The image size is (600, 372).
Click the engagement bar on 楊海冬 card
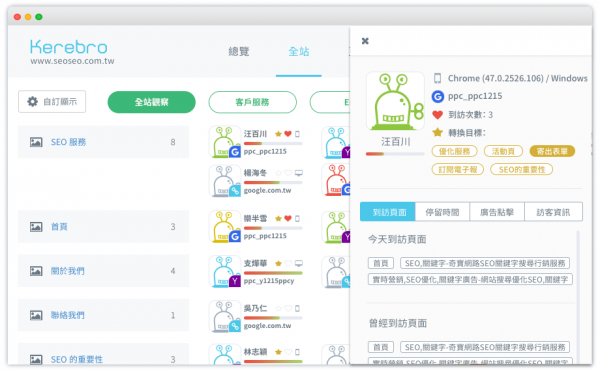click(273, 183)
